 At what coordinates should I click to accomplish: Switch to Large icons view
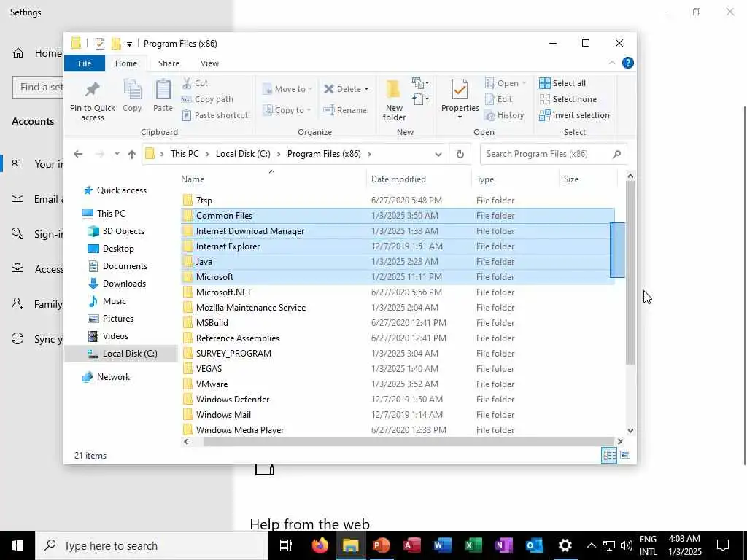[x=625, y=455]
